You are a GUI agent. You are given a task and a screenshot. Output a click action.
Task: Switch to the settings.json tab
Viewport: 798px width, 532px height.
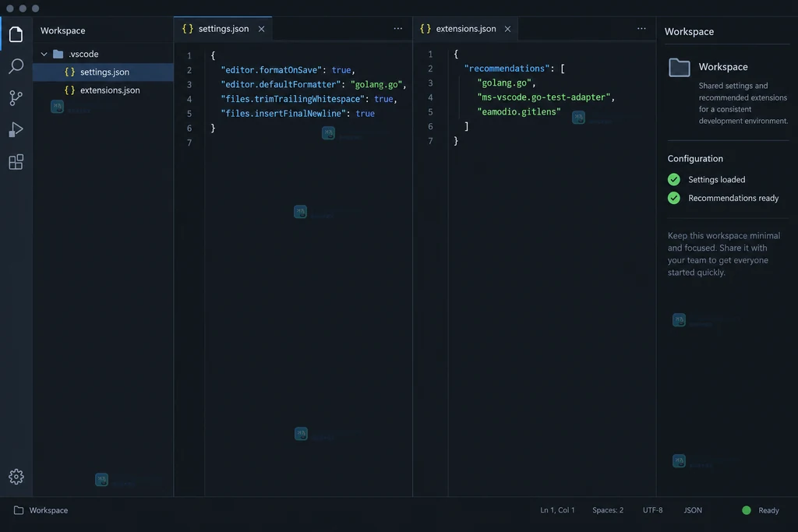point(223,29)
